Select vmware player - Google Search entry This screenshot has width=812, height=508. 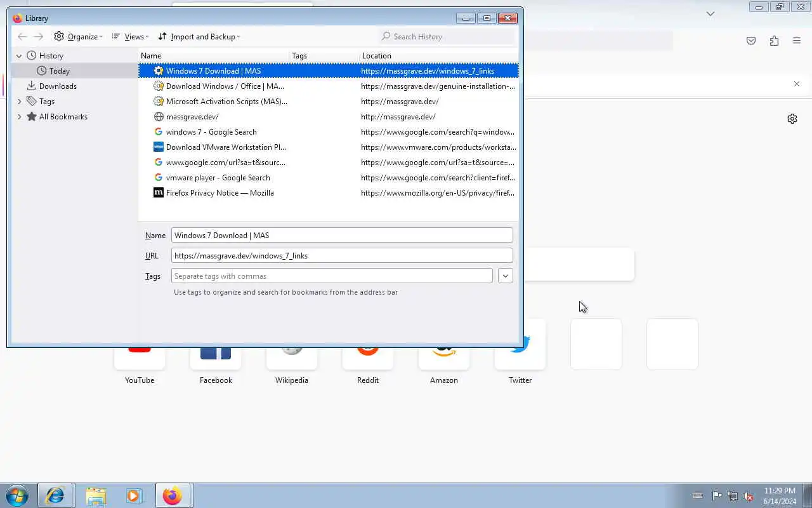coord(329,178)
